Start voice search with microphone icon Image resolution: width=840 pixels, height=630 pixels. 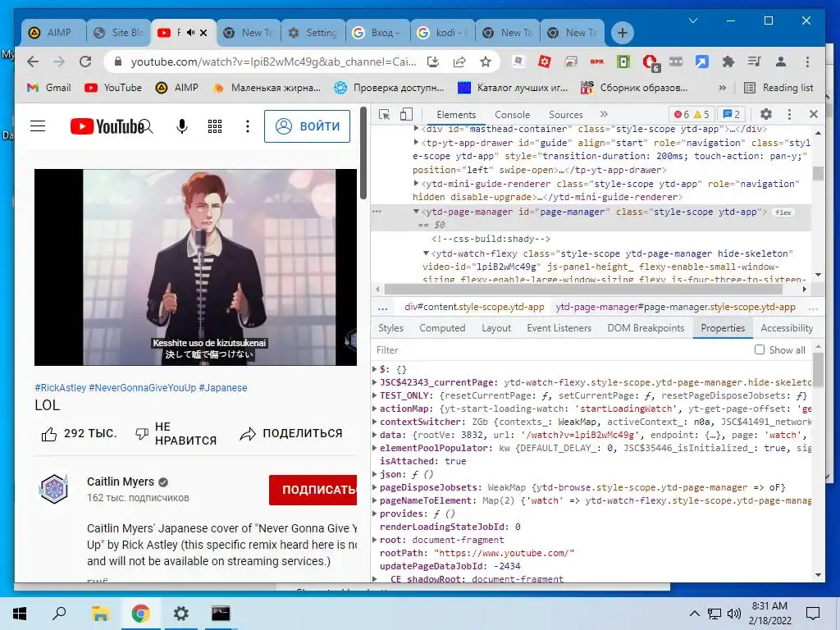coord(182,126)
